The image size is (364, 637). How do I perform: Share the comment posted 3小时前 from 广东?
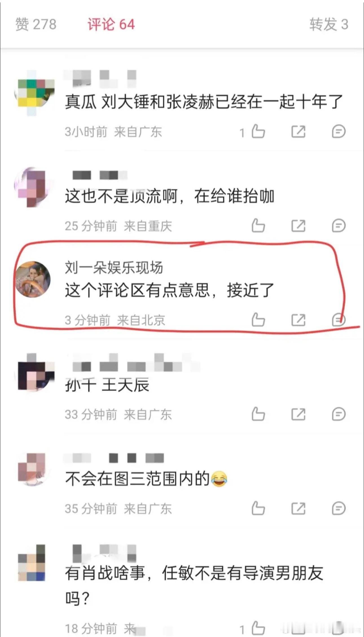[x=298, y=132]
